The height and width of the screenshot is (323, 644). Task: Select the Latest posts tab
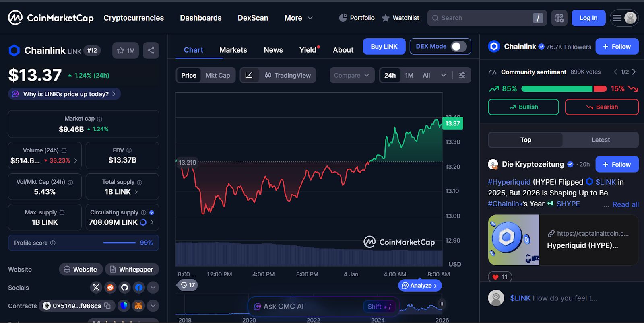click(x=601, y=140)
